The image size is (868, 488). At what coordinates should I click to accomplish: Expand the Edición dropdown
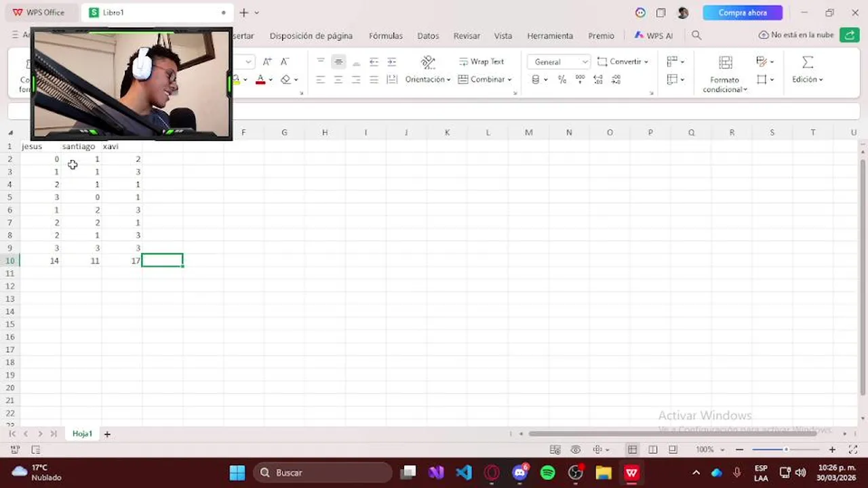[808, 79]
